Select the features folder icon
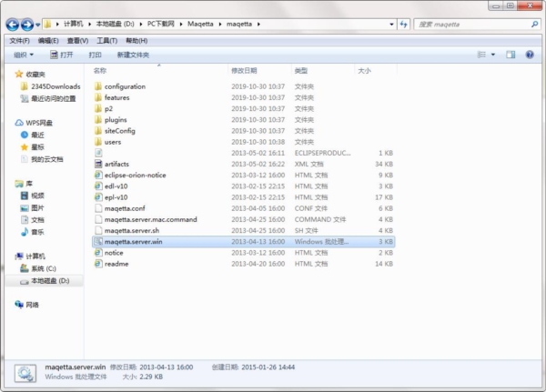 pos(98,97)
